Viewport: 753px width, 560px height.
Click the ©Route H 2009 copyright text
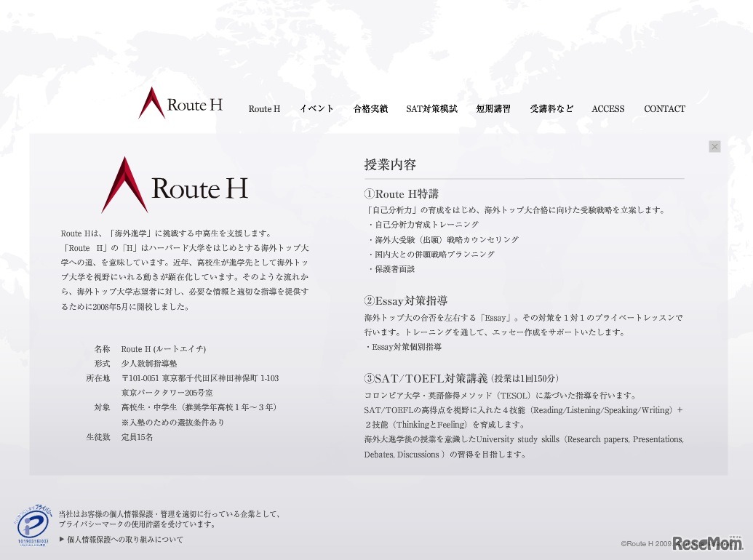tap(646, 544)
